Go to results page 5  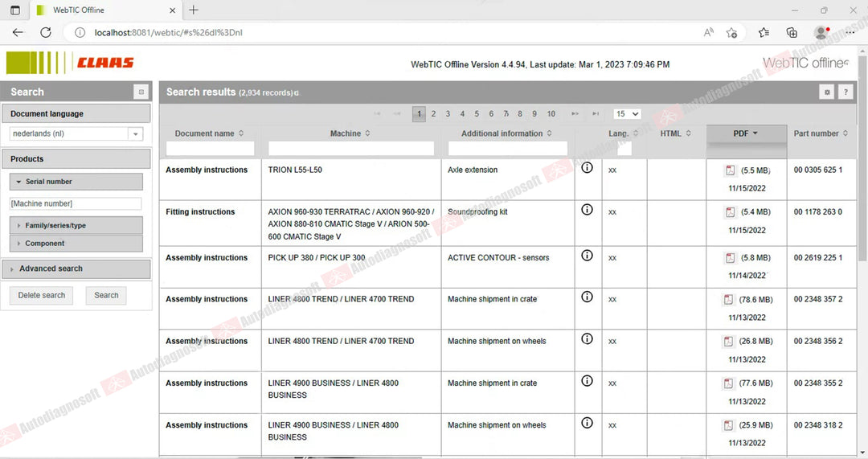477,113
